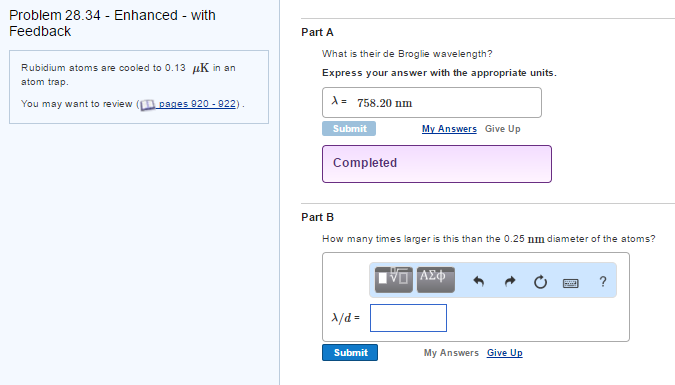675x385 pixels.
Task: Give Up on Part B
Action: click(505, 353)
